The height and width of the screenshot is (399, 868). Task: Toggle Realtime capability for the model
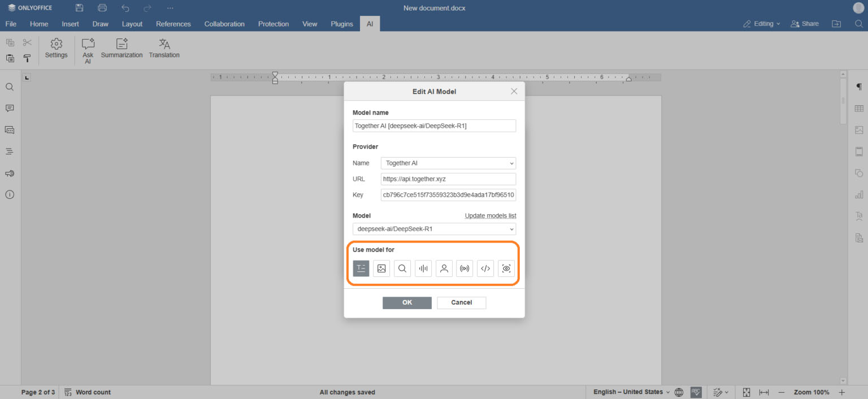pos(465,268)
